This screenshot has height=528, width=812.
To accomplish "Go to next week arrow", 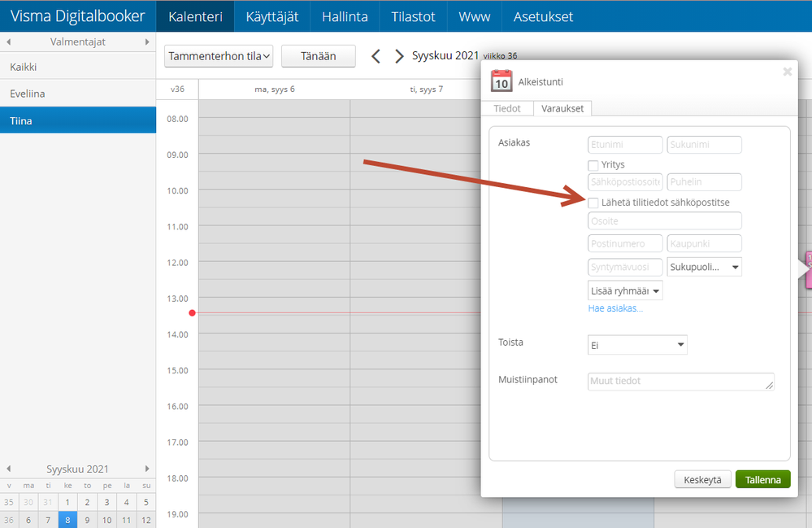I will [399, 56].
